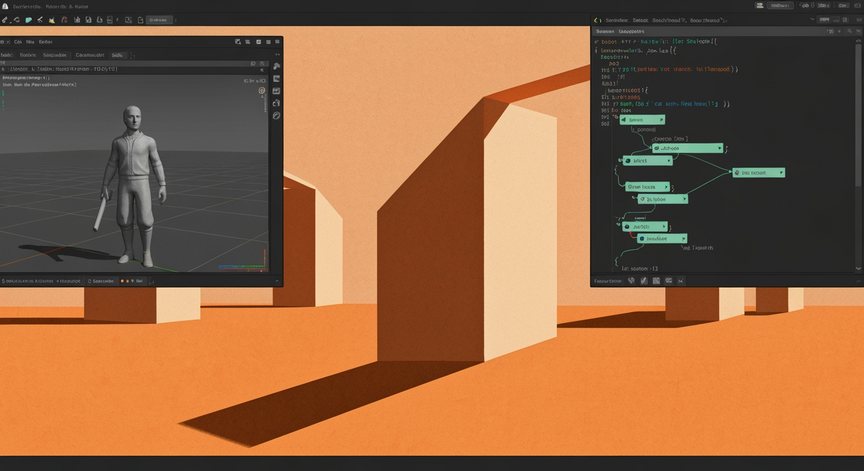The width and height of the screenshot is (864, 471).
Task: Click the circular refresh arrow in top toolbar
Action: click(17, 20)
